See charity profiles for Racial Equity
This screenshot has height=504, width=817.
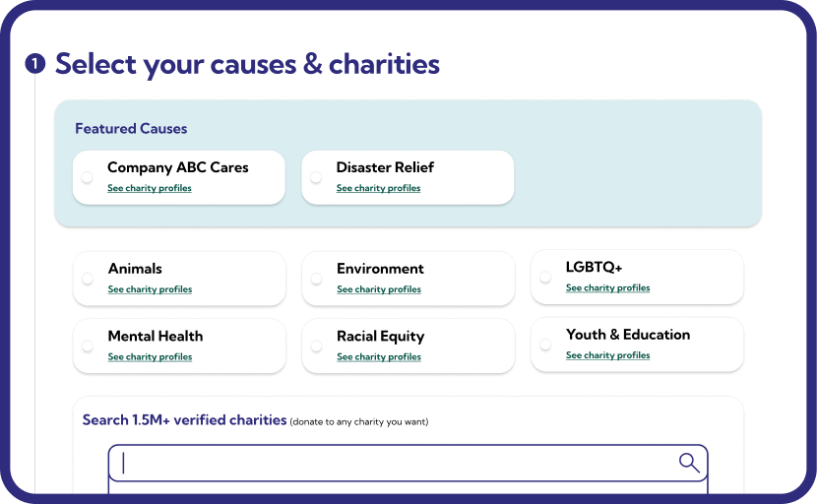pyautogui.click(x=379, y=357)
